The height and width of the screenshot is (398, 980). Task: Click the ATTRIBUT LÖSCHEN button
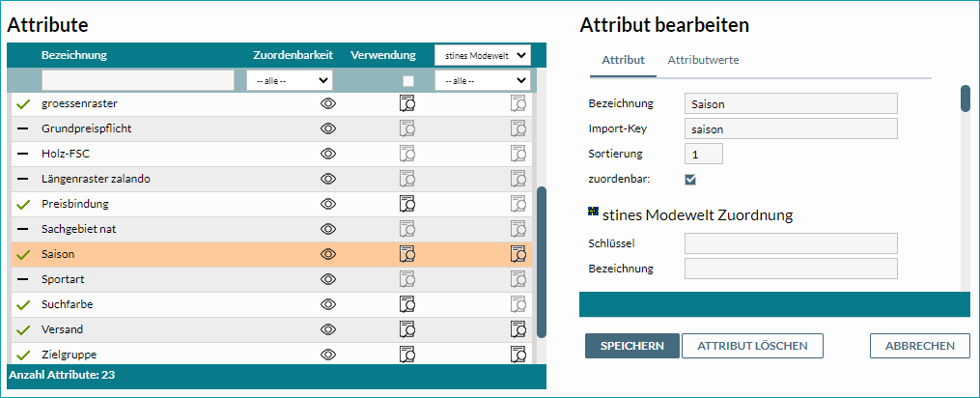tap(752, 346)
